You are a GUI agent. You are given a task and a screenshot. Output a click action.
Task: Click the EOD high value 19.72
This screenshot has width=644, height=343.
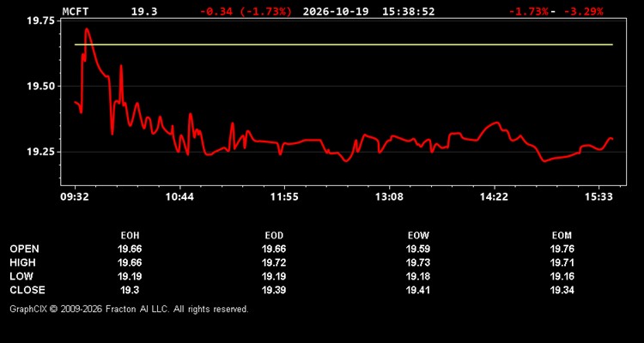pos(274,262)
